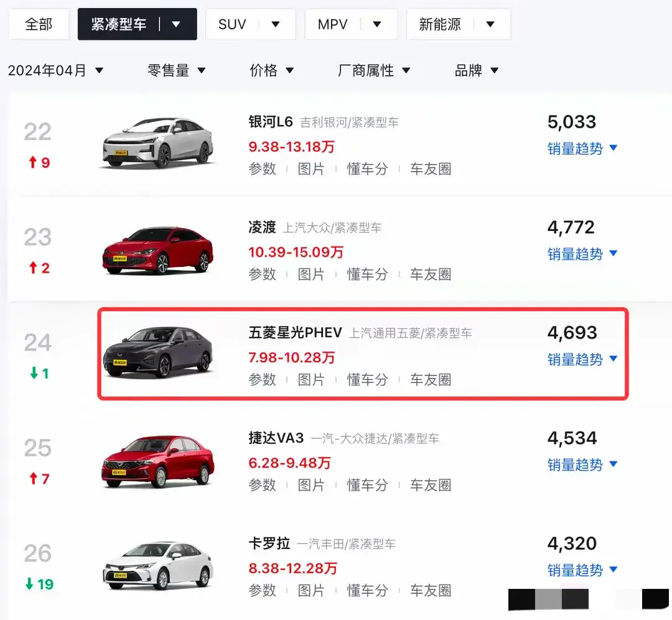Screen dimensions: 672x620
Task: Open the 厂商属性 filter
Action: pyautogui.click(x=374, y=70)
